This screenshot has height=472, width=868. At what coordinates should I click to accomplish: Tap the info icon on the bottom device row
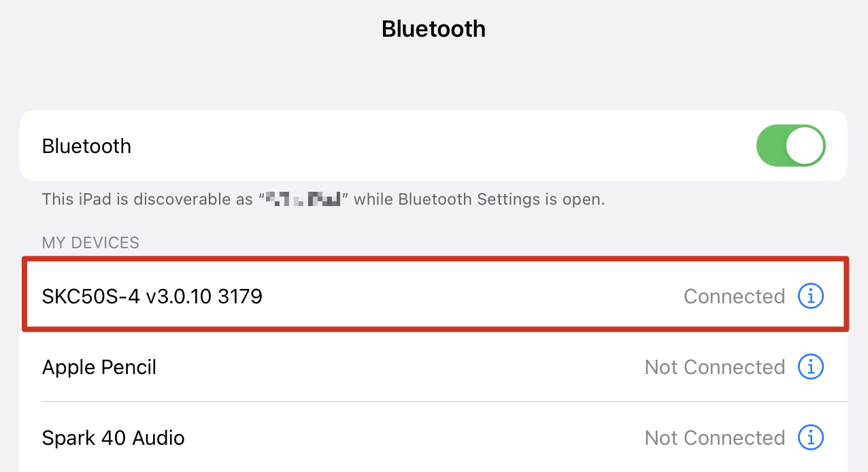pyautogui.click(x=811, y=438)
